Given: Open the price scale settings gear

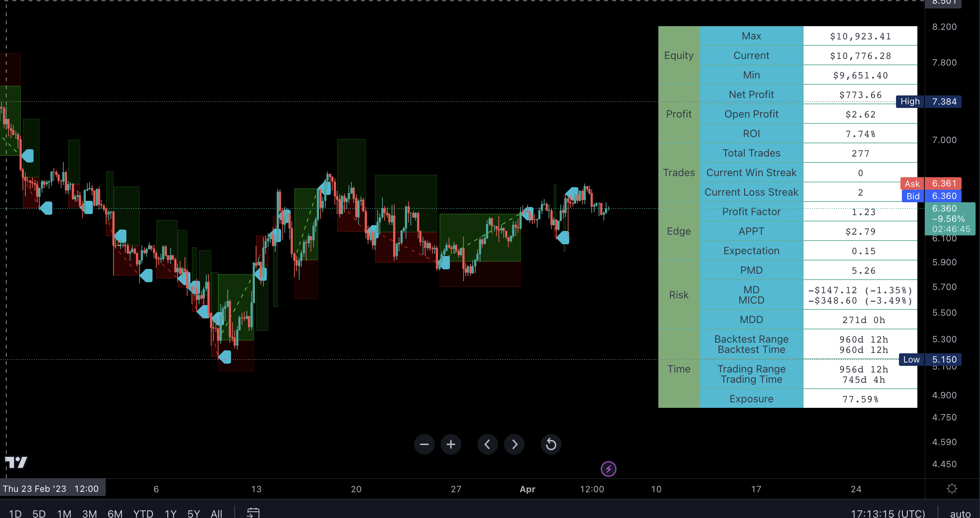Looking at the screenshot, I should (x=952, y=489).
